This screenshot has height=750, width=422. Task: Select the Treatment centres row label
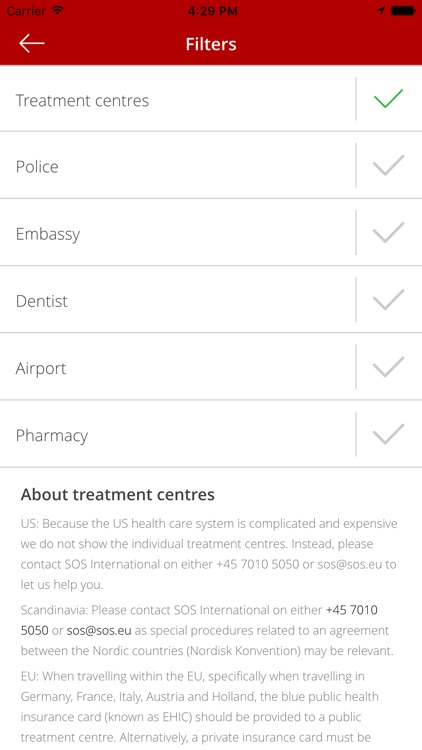pos(82,100)
